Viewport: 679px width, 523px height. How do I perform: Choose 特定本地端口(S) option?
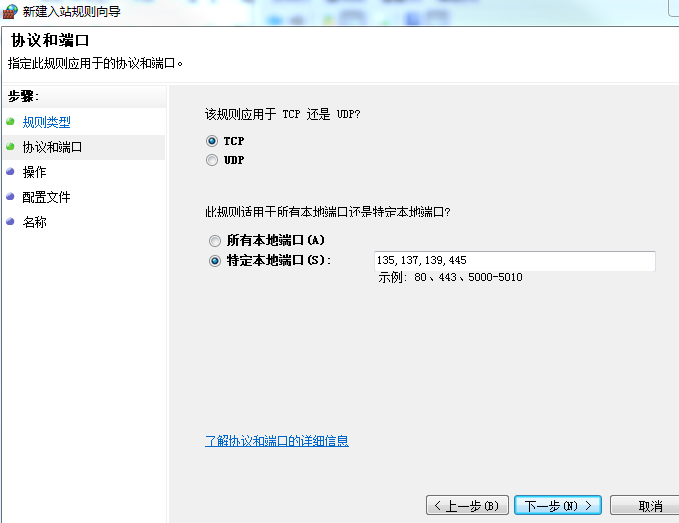215,261
